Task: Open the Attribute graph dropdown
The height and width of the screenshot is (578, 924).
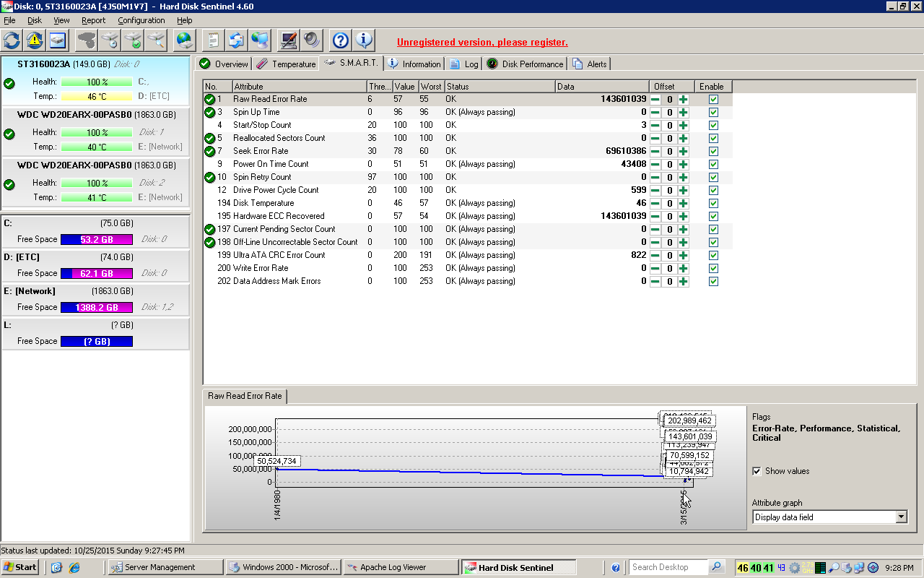Action: pos(901,517)
